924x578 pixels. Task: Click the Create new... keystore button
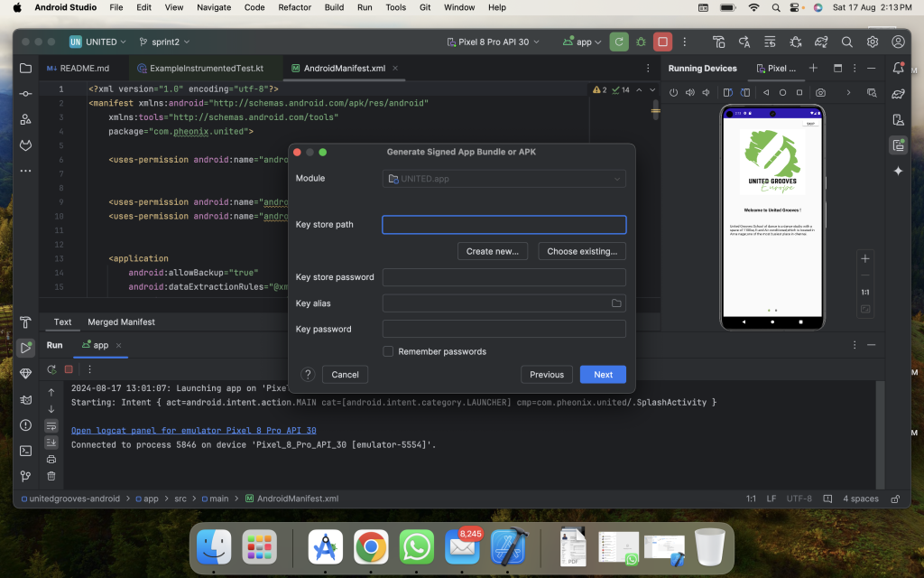(493, 251)
